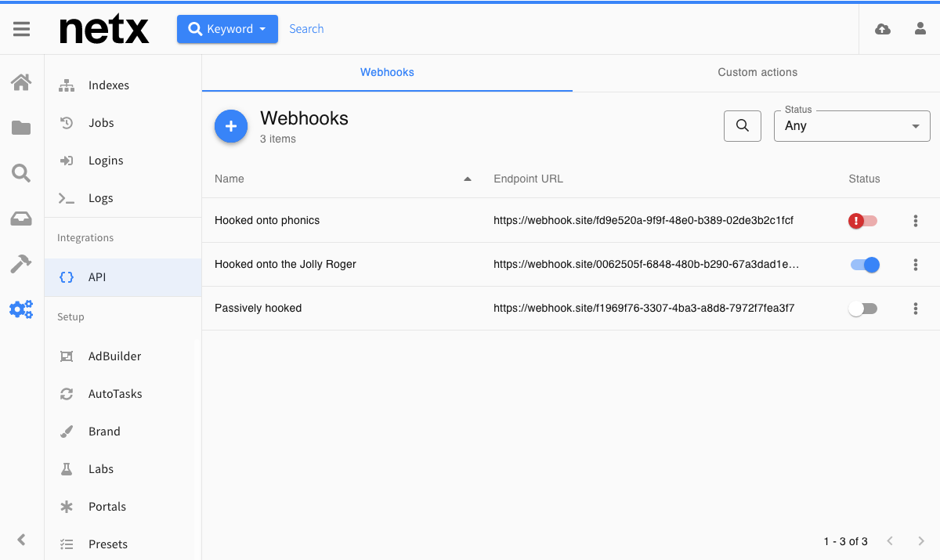
Task: Open the inbox tray sidebar icon
Action: 21,219
